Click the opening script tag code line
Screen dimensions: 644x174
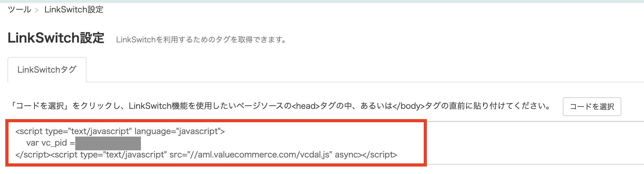click(120, 131)
